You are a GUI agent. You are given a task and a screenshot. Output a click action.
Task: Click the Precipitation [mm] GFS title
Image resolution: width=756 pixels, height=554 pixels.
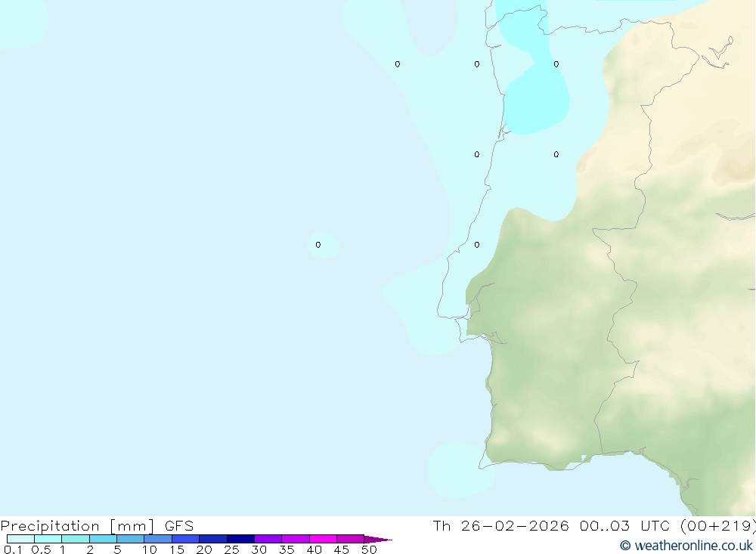point(97,525)
